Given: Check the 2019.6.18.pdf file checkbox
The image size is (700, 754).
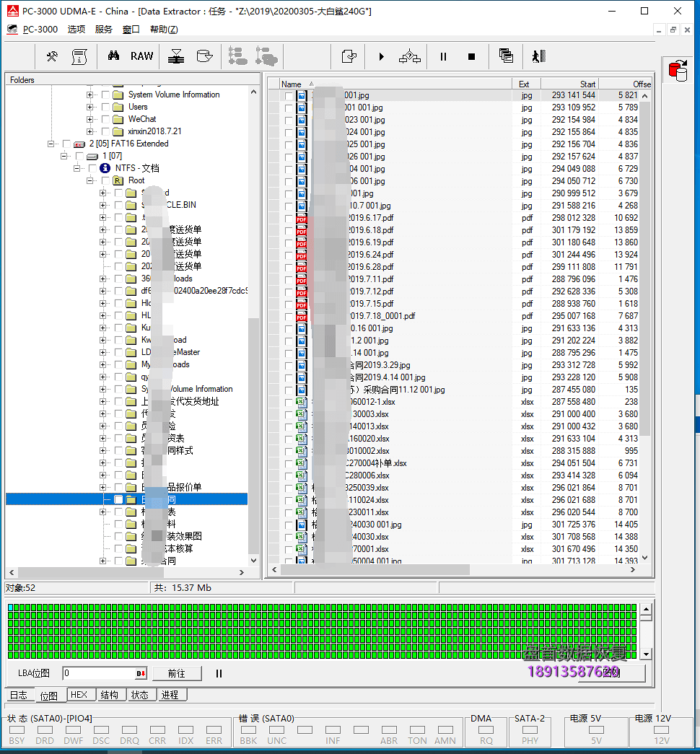Looking at the screenshot, I should point(289,231).
